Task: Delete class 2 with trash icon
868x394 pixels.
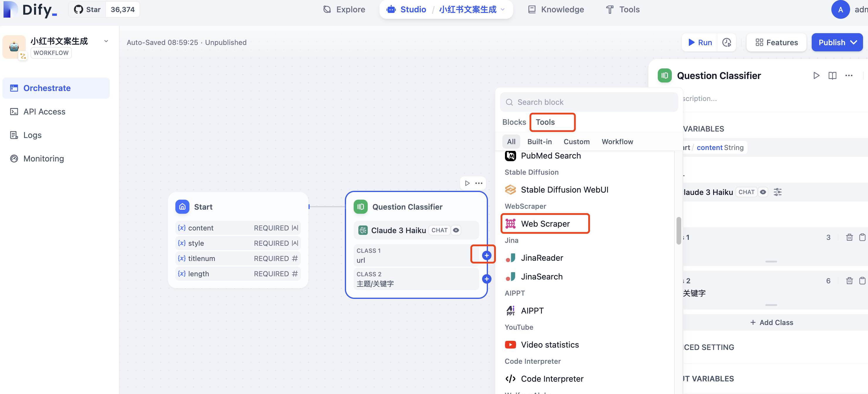Action: pos(850,281)
